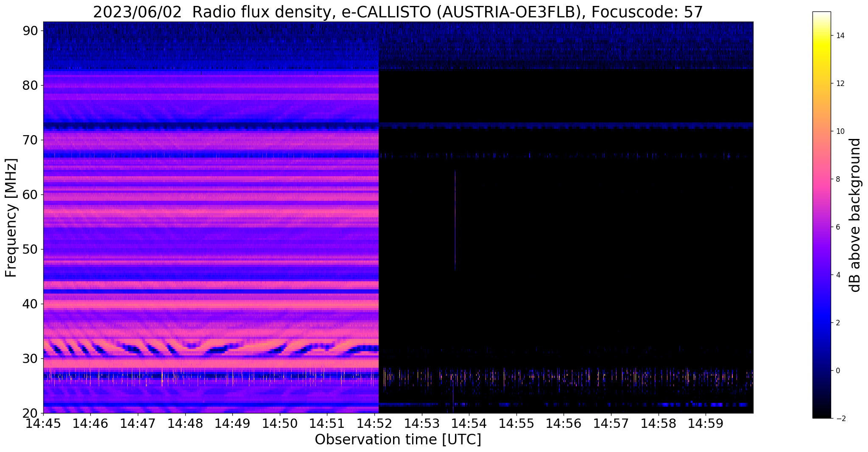Viewport: 868px width, 452px height.
Task: Click the colorbar tick value 2
Action: point(837,323)
